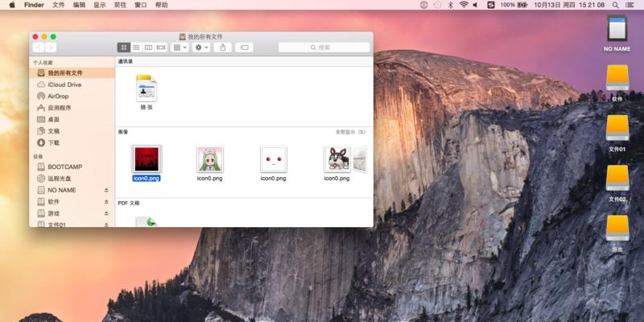Eject the NO NAME volume in sidebar
644x322 pixels.
[x=106, y=190]
